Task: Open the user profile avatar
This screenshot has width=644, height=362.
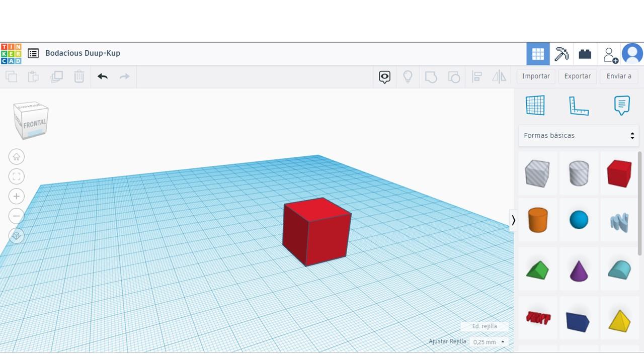Action: [x=632, y=54]
